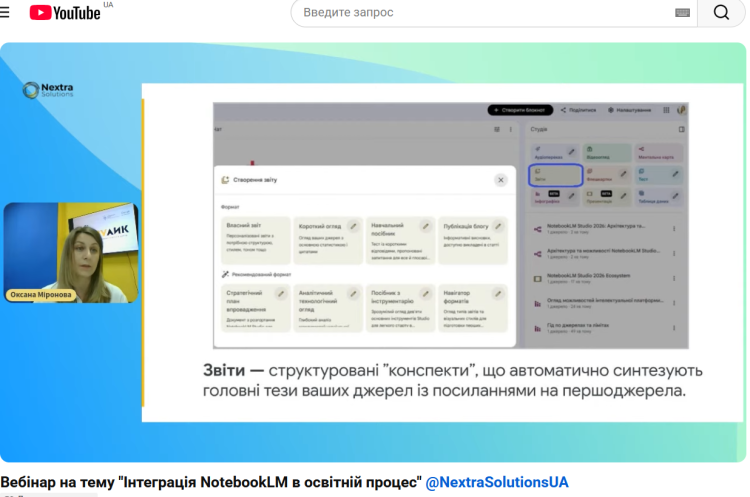Open the YouTube hamburger guide menu
The height and width of the screenshot is (497, 750).
(5, 12)
